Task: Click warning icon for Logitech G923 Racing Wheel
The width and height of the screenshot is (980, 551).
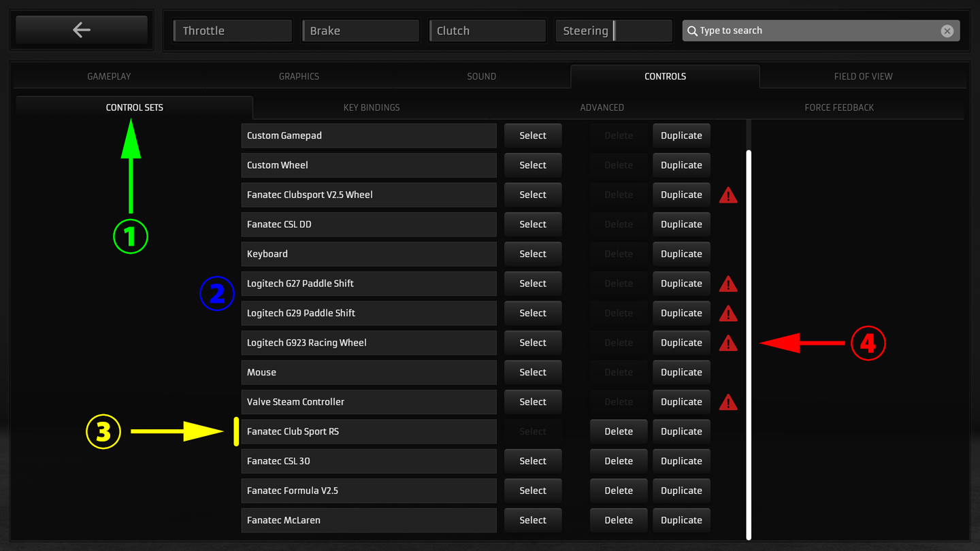Action: pos(728,343)
